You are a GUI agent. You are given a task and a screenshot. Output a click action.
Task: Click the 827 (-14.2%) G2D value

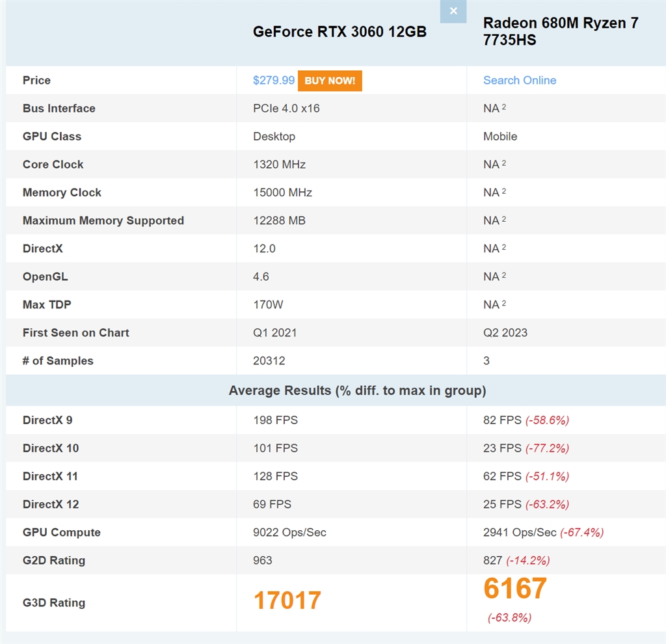click(x=516, y=560)
